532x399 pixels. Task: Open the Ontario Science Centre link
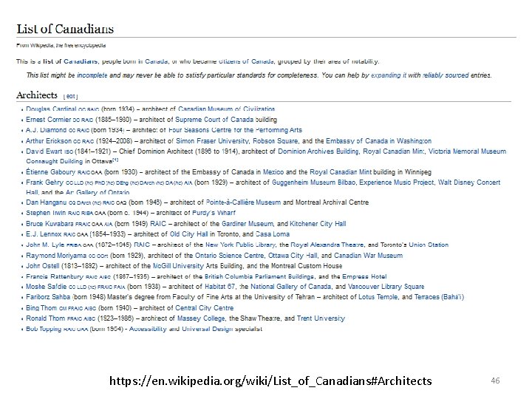(229, 256)
